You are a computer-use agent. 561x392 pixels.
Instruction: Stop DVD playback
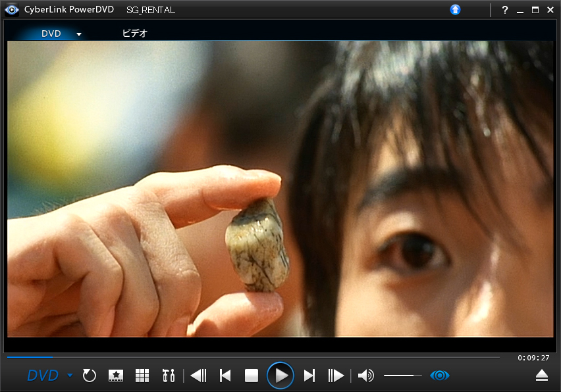[x=251, y=376]
